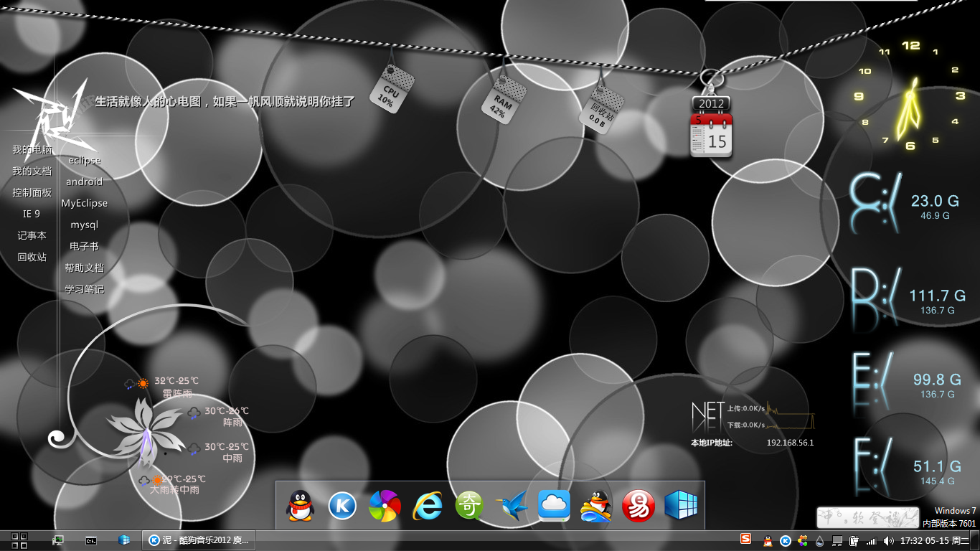Click the NET upload/download monitor widget
The width and height of the screenshot is (980, 551).
(x=753, y=417)
